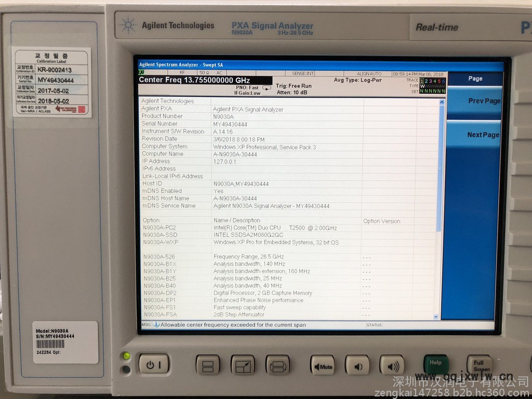Mute the analyzer audio
The width and height of the screenshot is (532, 399).
click(x=322, y=365)
